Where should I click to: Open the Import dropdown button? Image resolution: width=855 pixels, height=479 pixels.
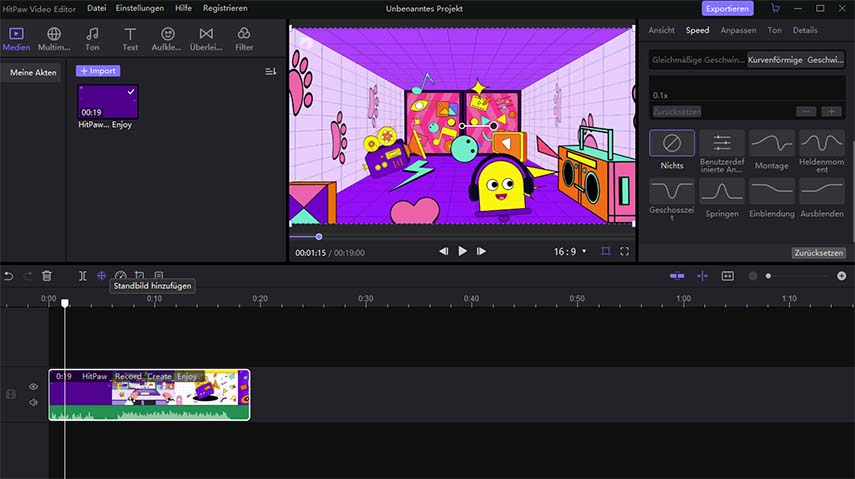(x=98, y=71)
